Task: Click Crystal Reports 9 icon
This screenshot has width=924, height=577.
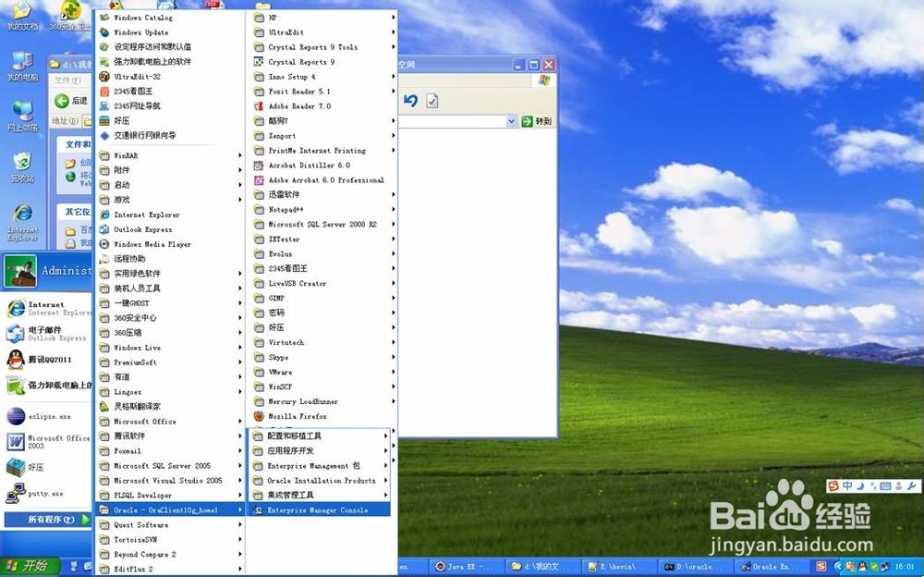Action: pyautogui.click(x=259, y=61)
